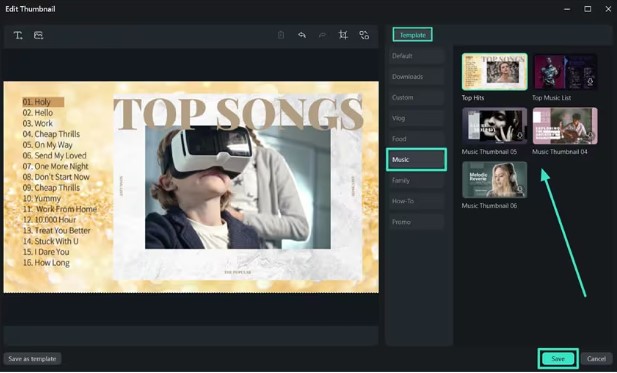Undo the last edit

pos(302,35)
